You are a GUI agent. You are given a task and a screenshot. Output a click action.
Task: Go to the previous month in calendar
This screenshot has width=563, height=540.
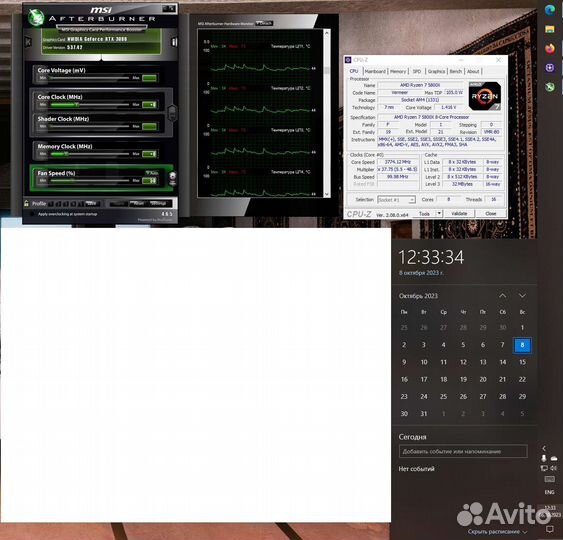click(x=503, y=296)
